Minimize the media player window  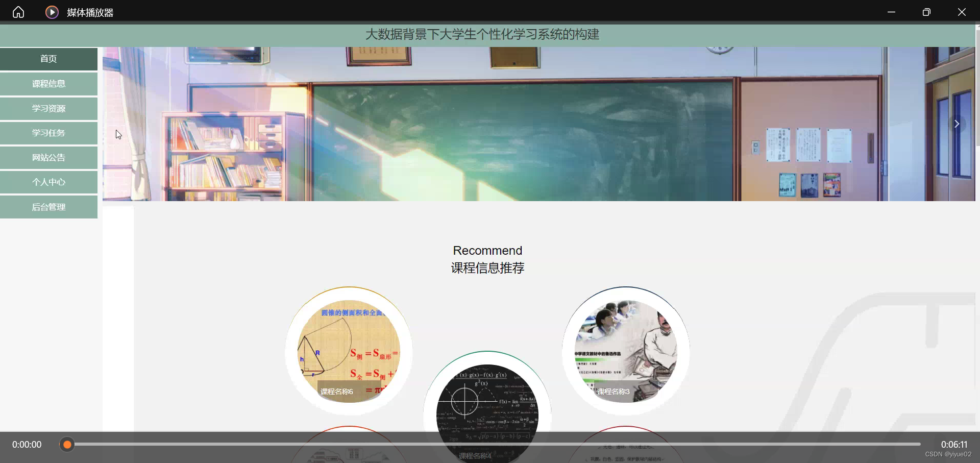point(891,12)
